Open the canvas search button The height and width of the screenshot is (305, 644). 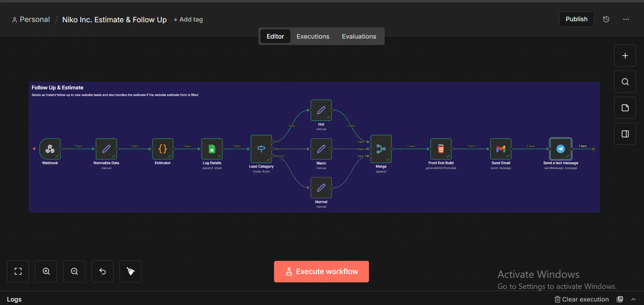[625, 82]
